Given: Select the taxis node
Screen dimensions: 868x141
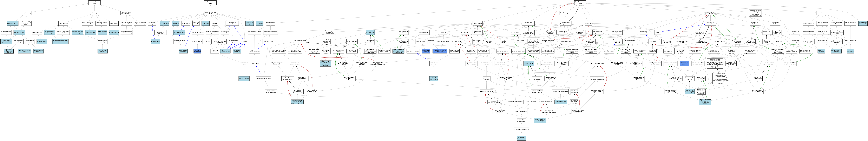Looking at the screenshot, I should [x=658, y=32].
